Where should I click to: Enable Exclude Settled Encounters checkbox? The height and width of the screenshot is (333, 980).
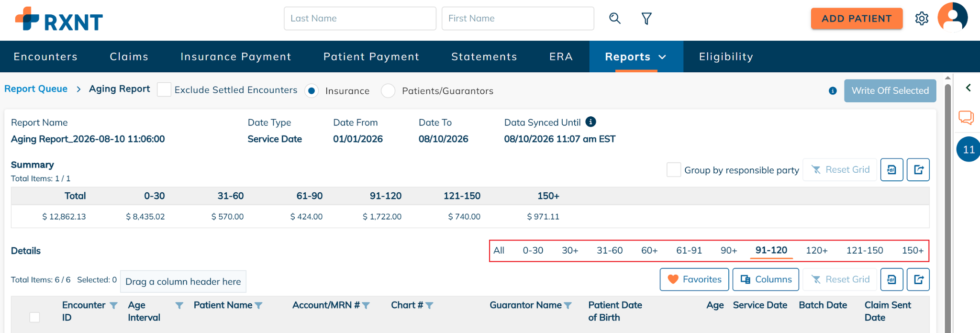tap(164, 89)
